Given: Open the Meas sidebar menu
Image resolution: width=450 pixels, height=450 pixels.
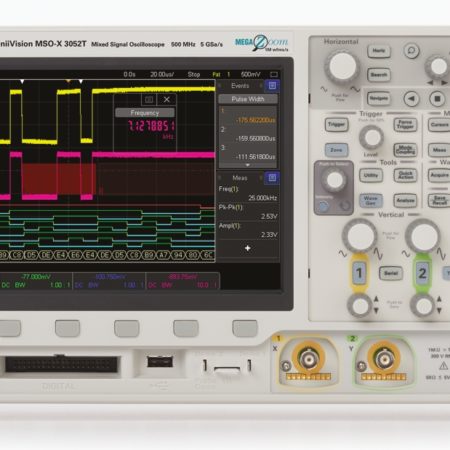Looking at the screenshot, I should (240, 178).
